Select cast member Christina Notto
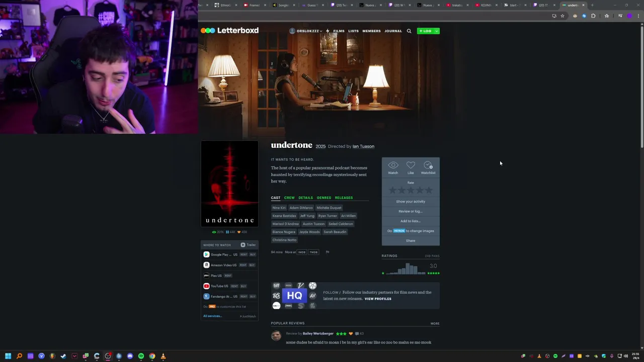The image size is (644, 362). (284, 240)
